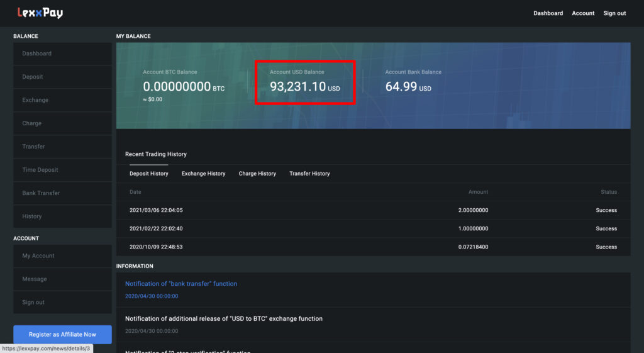Click the ≈ $0.00 BTC estimate
The height and width of the screenshot is (353, 644).
[x=152, y=99]
